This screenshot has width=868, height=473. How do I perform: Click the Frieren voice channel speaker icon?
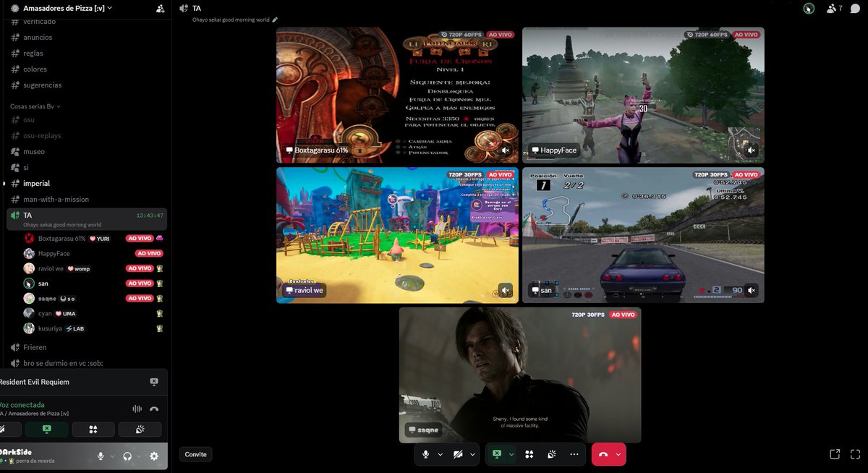pyautogui.click(x=15, y=347)
